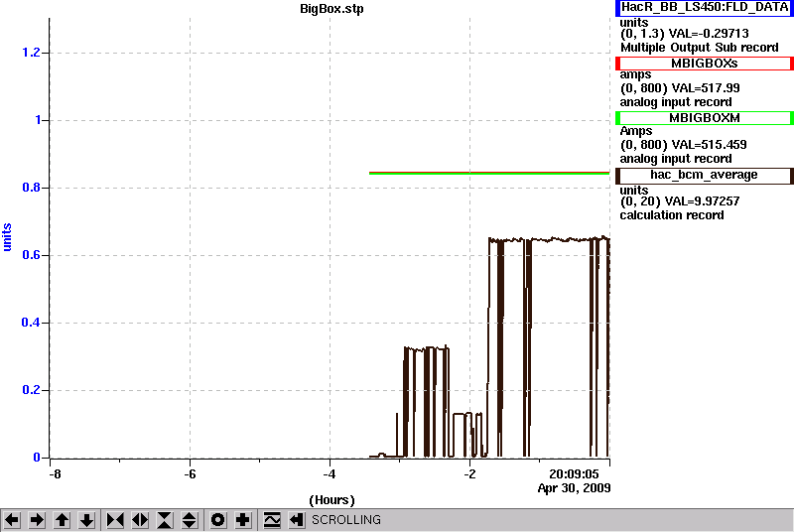Click the VAL=9.97257 readout

[703, 201]
